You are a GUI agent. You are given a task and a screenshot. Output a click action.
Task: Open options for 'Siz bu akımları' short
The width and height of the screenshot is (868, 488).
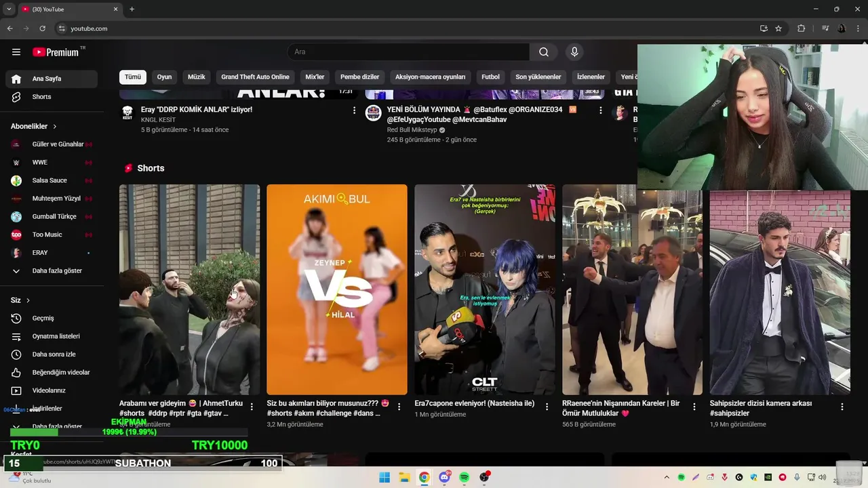(x=399, y=407)
